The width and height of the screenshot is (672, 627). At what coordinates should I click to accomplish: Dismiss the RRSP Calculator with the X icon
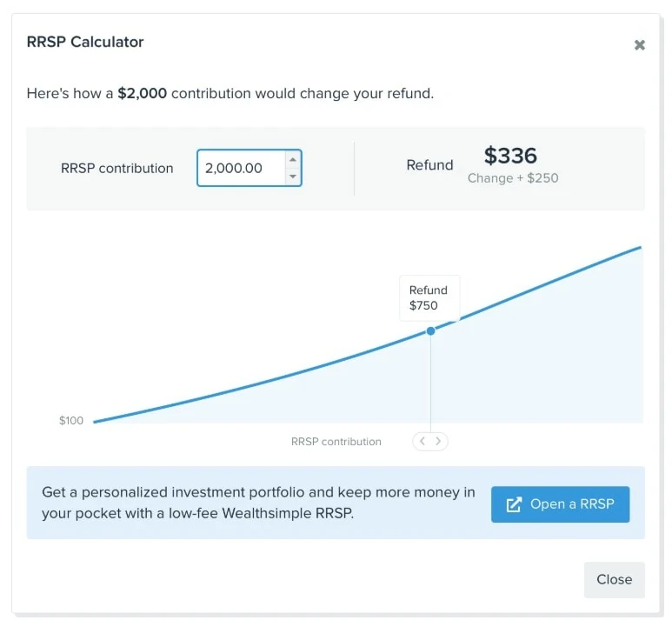click(640, 45)
